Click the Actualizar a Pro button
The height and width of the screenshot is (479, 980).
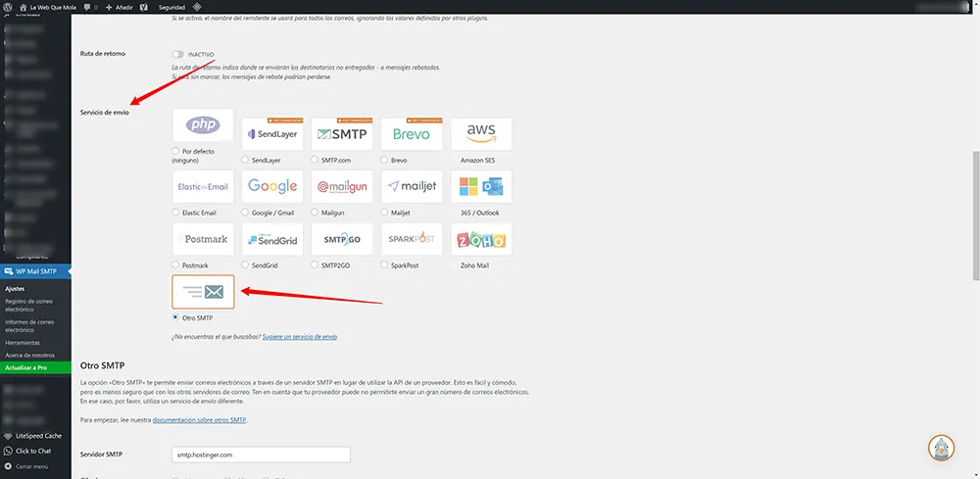tap(26, 367)
